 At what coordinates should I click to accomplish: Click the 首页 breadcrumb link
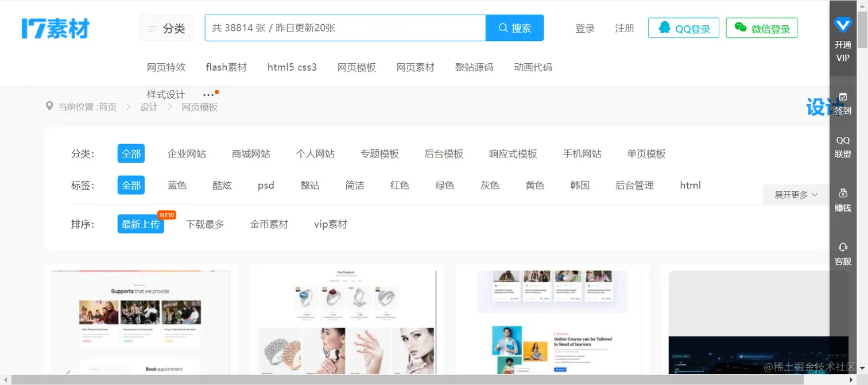pos(107,107)
